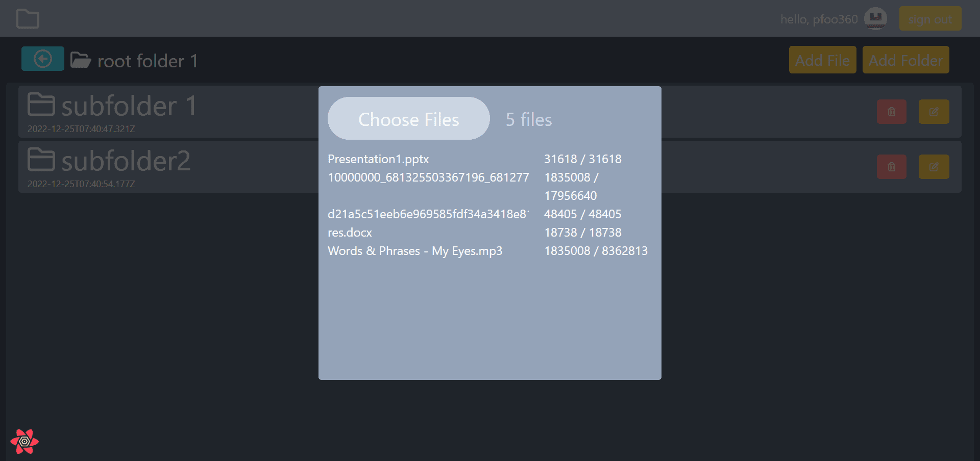Click the Add File button

click(822, 60)
